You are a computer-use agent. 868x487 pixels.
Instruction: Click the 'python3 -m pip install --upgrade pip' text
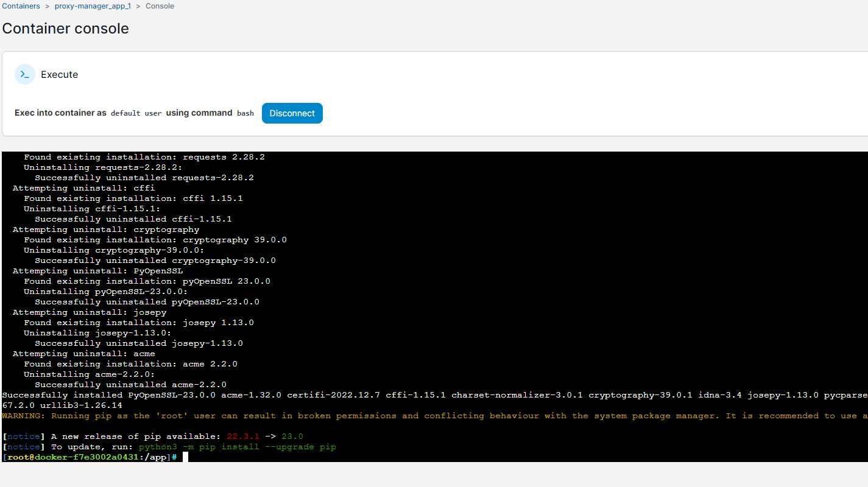tap(237, 447)
